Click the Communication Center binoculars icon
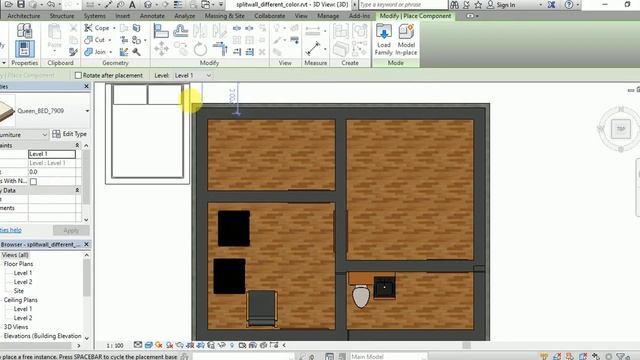 454,4
